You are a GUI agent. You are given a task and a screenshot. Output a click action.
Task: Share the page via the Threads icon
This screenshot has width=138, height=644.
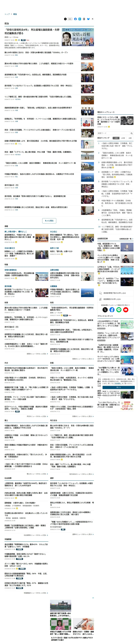coord(84,19)
